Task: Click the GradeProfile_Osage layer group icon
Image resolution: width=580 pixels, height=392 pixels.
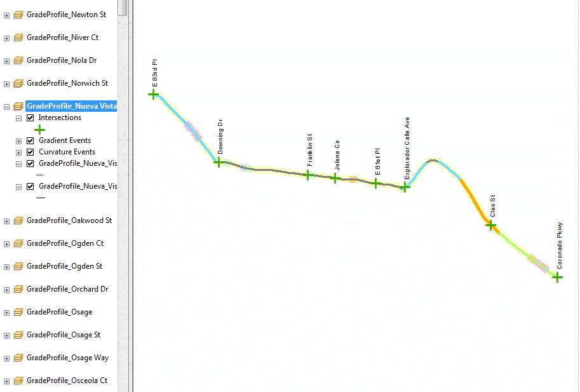Action: click(18, 313)
